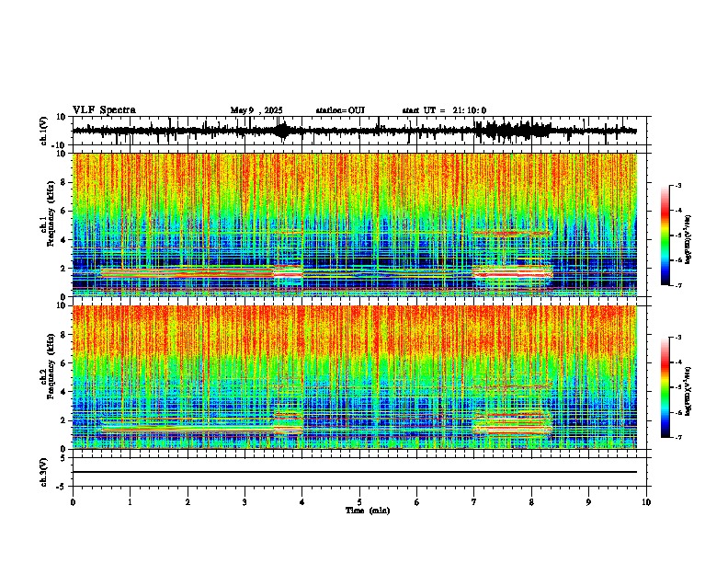This screenshot has width=728, height=563.
Task: Click the "VLF Spectra" plot title
Action: tap(104, 109)
